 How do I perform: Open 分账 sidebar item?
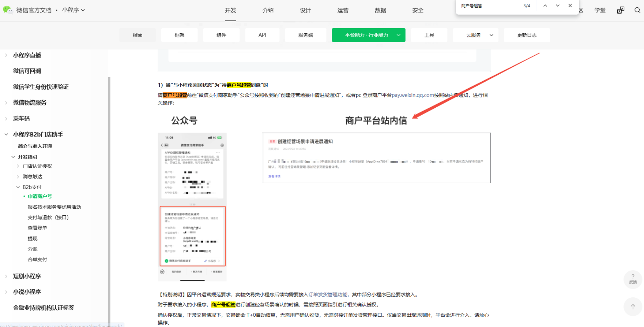[x=33, y=249]
